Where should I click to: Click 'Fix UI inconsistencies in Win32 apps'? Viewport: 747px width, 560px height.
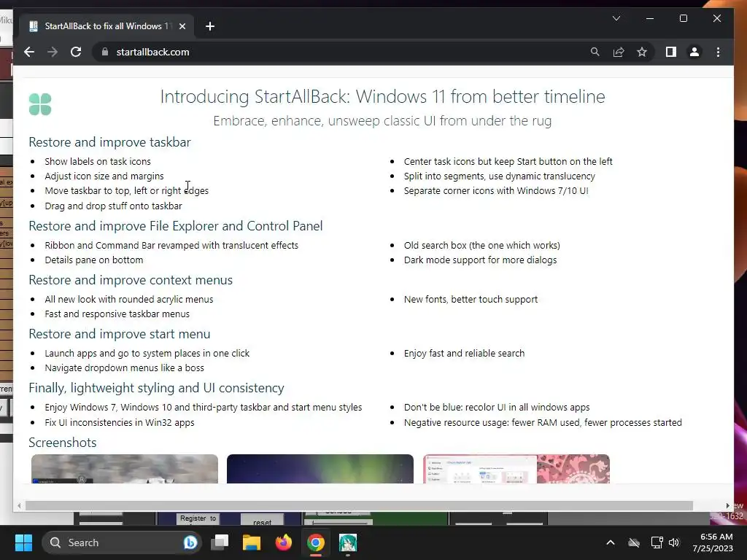(120, 422)
